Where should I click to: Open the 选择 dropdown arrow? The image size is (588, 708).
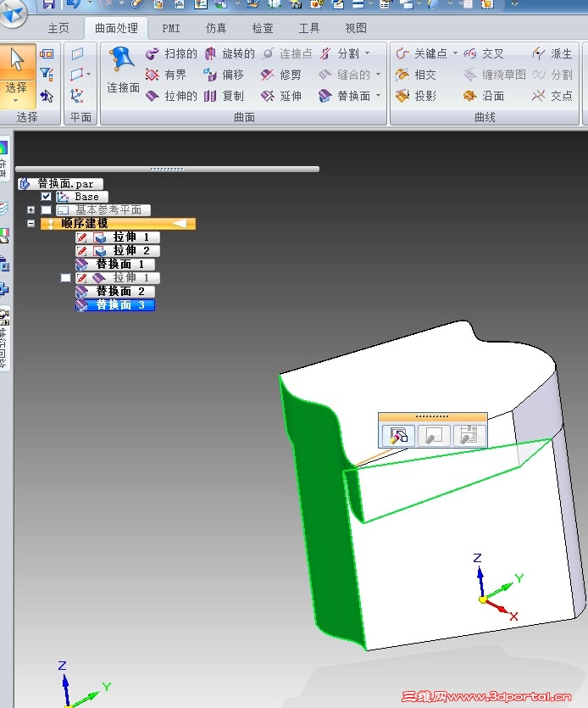(16, 100)
